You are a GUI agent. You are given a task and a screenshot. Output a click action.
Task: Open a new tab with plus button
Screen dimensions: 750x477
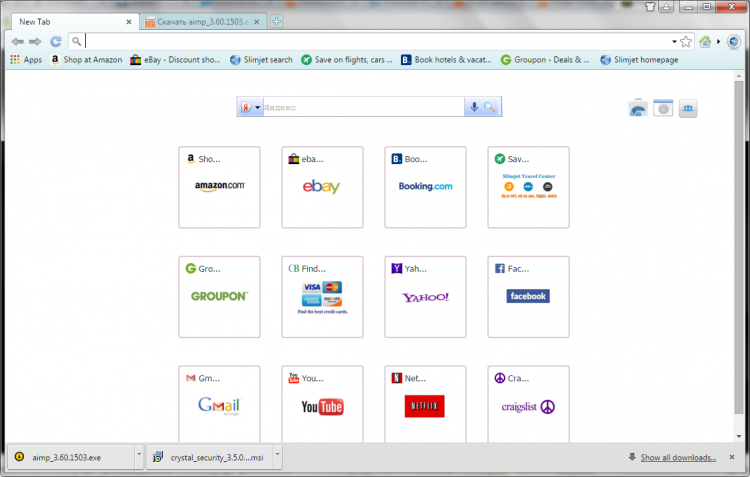click(276, 22)
